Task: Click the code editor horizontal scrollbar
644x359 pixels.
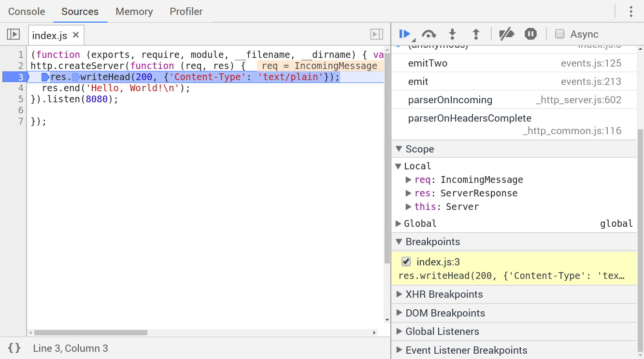Action: pyautogui.click(x=91, y=332)
